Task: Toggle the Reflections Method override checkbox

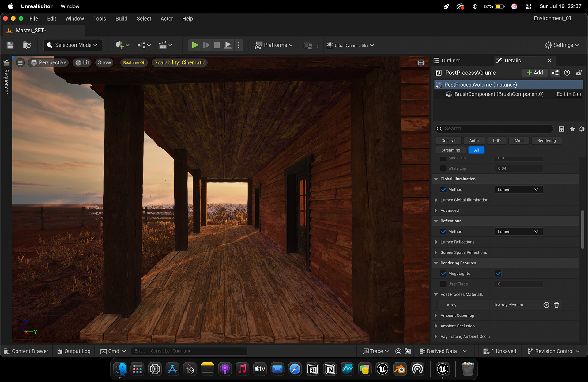Action: click(x=443, y=232)
